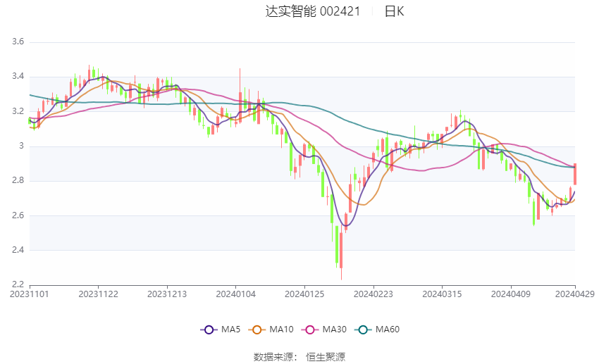599x364 pixels.
Task: Select the 20231101 x-axis date label
Action: [x=30, y=294]
